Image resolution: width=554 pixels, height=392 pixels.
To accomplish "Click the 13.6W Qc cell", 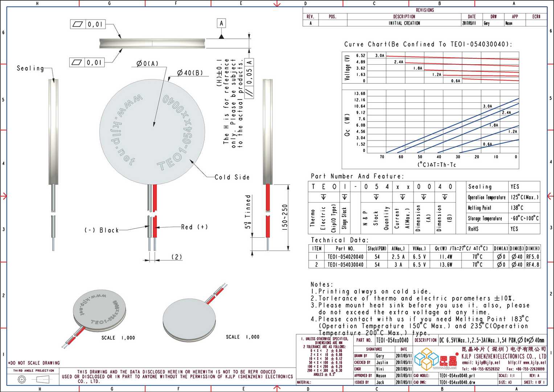I will coord(446,265).
